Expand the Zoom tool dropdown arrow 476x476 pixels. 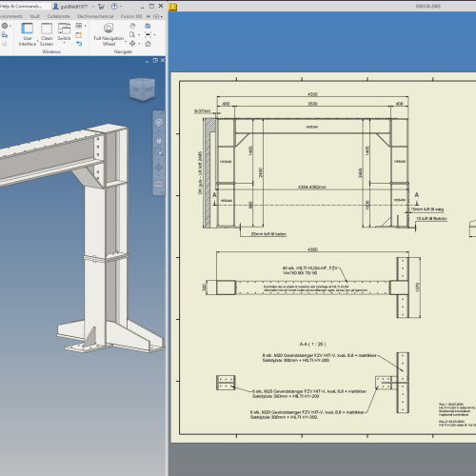[x=139, y=35]
